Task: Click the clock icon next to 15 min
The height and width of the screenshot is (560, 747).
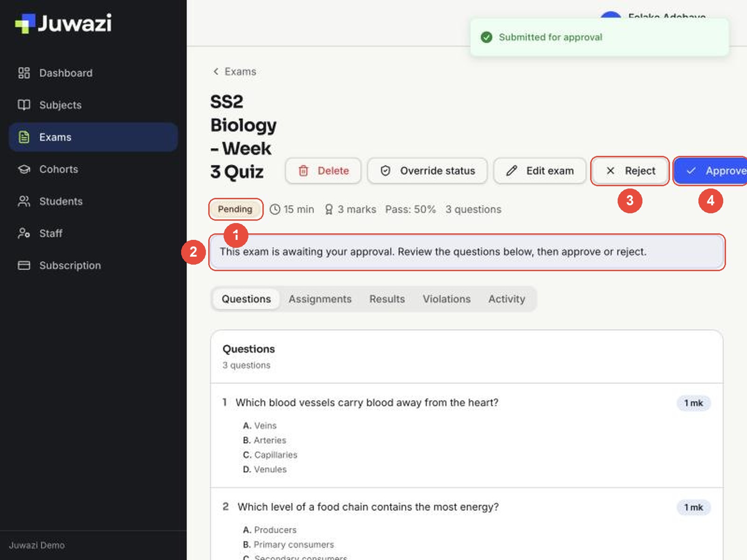Action: pos(275,210)
